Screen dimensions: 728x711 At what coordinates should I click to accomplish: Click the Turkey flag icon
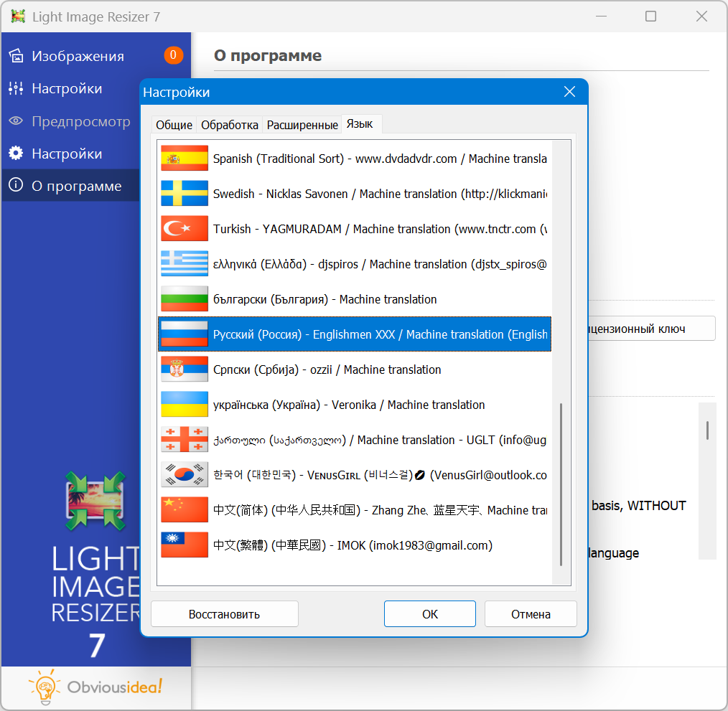click(185, 229)
